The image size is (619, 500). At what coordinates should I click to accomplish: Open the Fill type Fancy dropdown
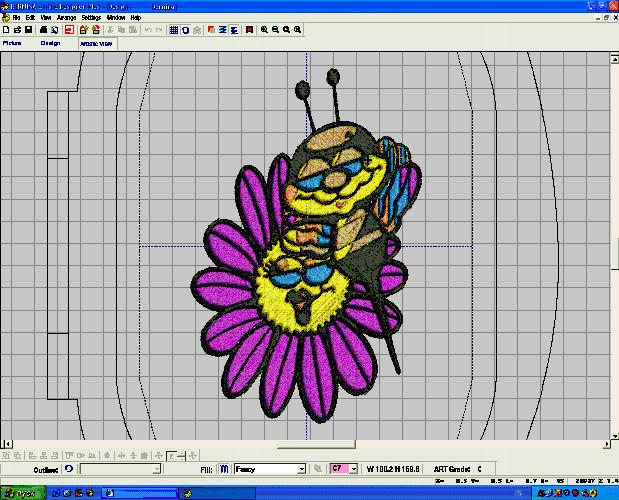pyautogui.click(x=301, y=469)
